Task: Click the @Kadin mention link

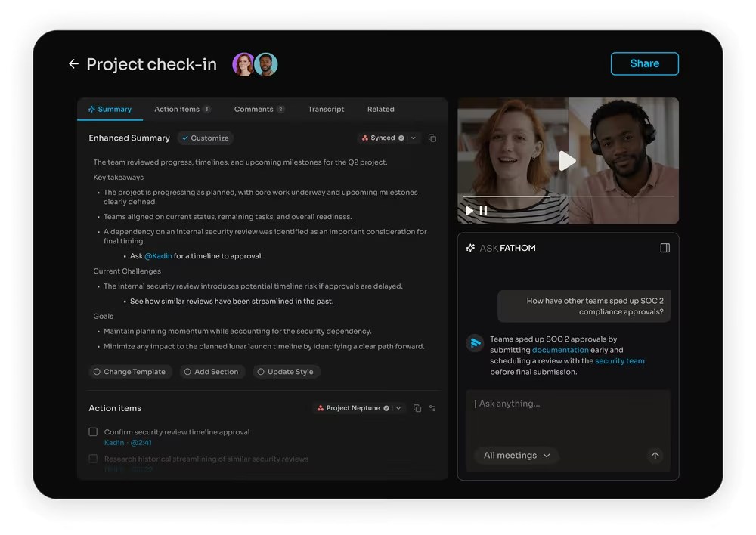Action: click(x=158, y=256)
